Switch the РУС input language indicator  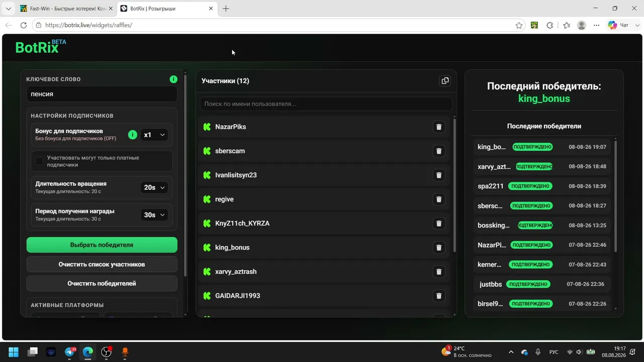coord(553,352)
